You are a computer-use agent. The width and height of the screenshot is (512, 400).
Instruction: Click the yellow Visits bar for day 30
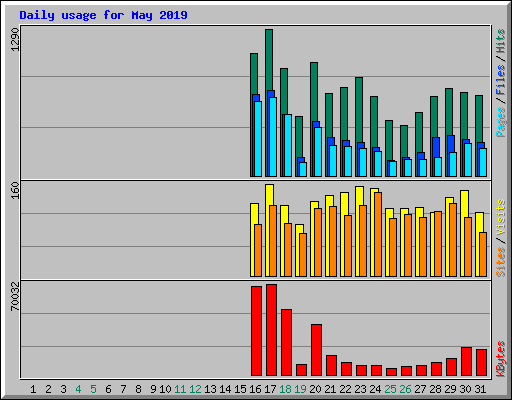465,204
